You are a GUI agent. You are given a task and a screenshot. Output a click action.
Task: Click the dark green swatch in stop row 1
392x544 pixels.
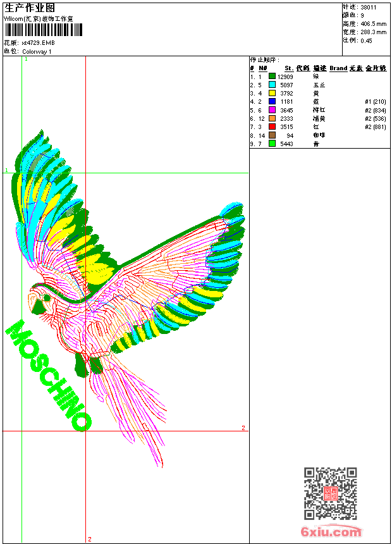click(x=272, y=77)
